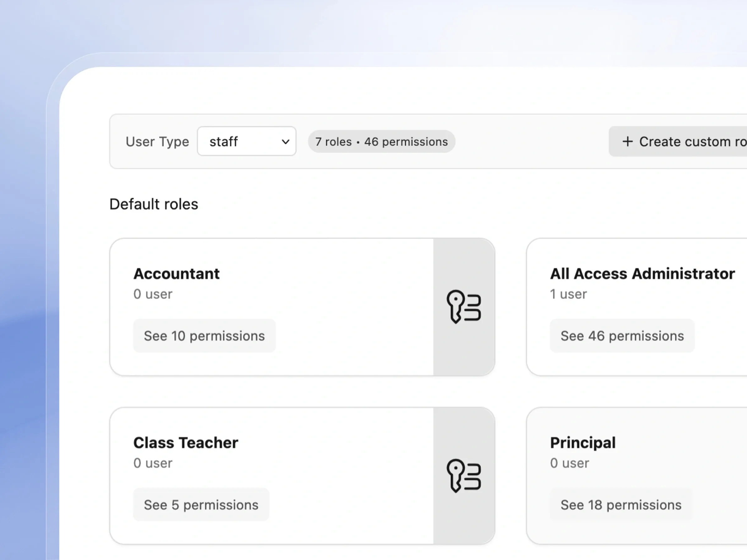Viewport: 747px width, 560px height.
Task: Select the All Access Administrator role title
Action: tap(642, 273)
